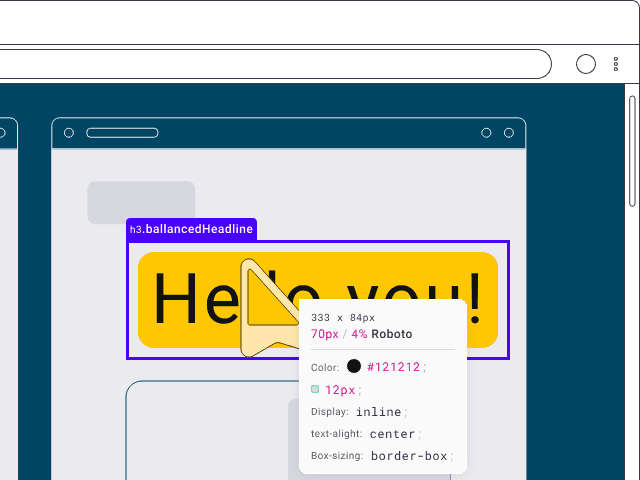The width and height of the screenshot is (640, 480).
Task: Click the Roboto font name
Action: [x=392, y=334]
